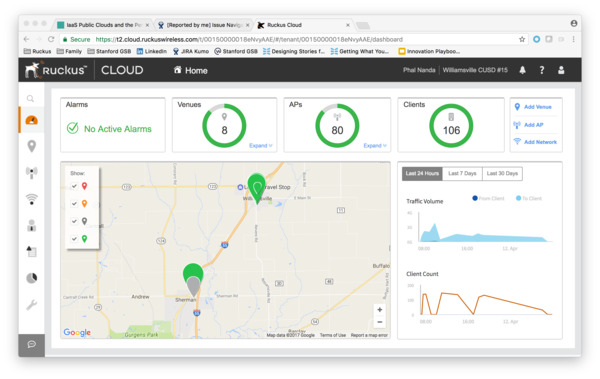Screen dimensions: 600x379
Task: Click Add Venue link
Action: tap(533, 107)
